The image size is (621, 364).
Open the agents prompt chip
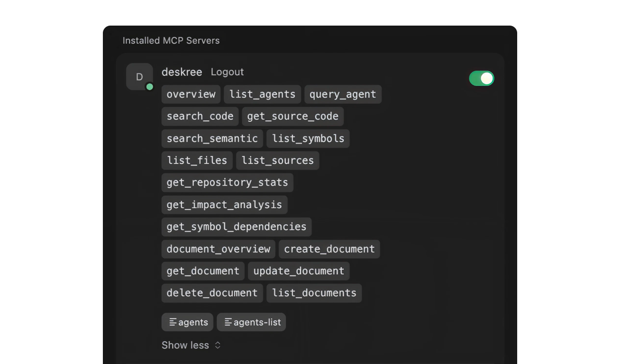[x=188, y=322]
